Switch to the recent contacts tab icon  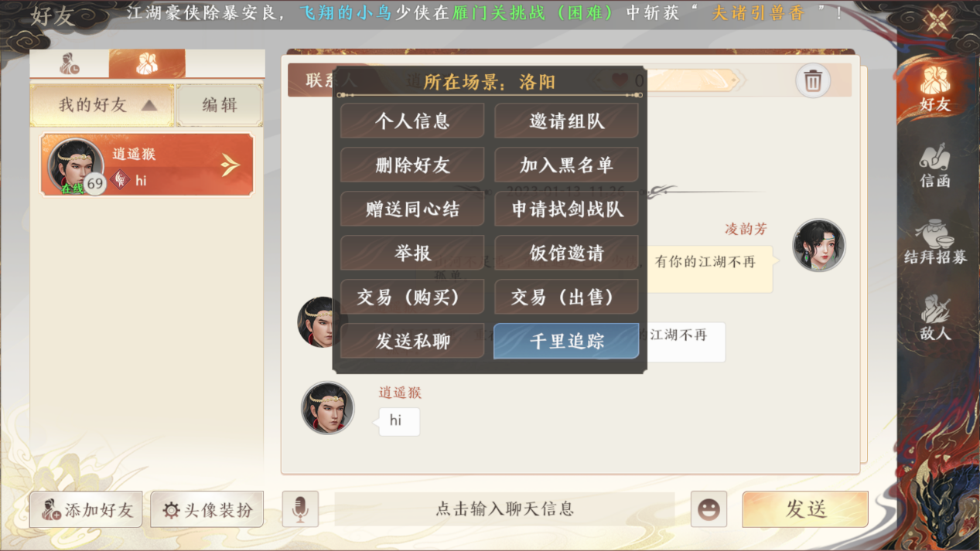pyautogui.click(x=70, y=64)
